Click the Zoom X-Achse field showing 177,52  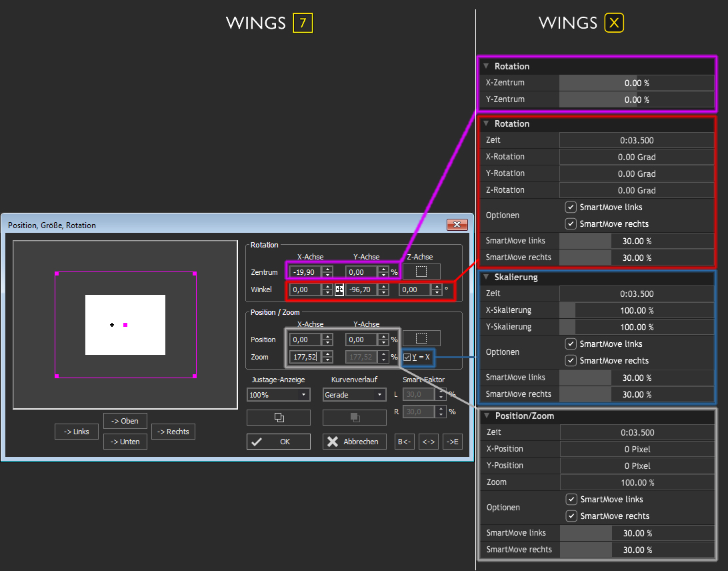click(305, 357)
